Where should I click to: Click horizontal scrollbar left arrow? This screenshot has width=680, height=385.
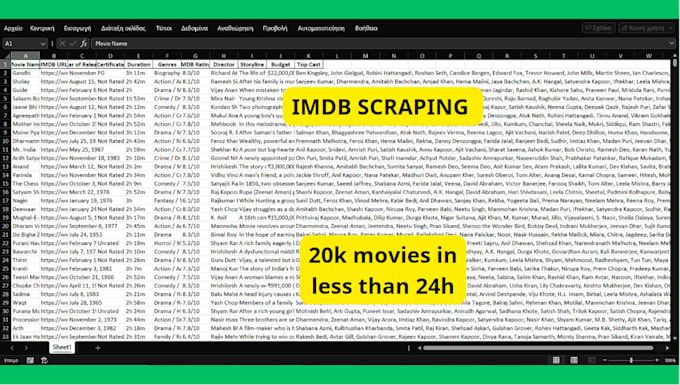coord(419,348)
